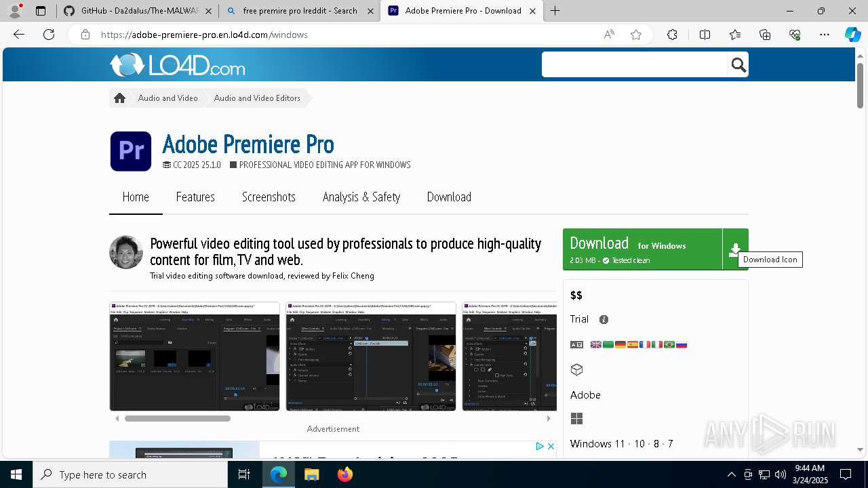Image resolution: width=868 pixels, height=488 pixels.
Task: Open Task View on taskbar
Action: pos(244,474)
